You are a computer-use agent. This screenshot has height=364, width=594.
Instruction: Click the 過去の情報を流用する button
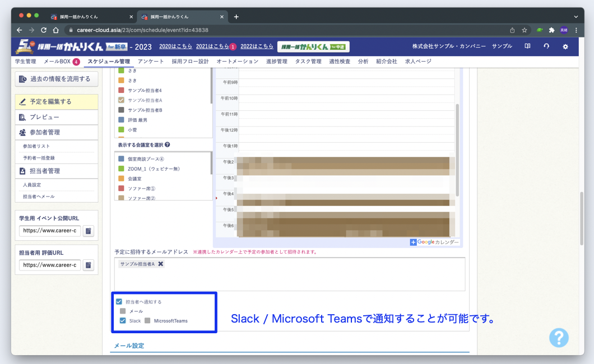point(56,79)
